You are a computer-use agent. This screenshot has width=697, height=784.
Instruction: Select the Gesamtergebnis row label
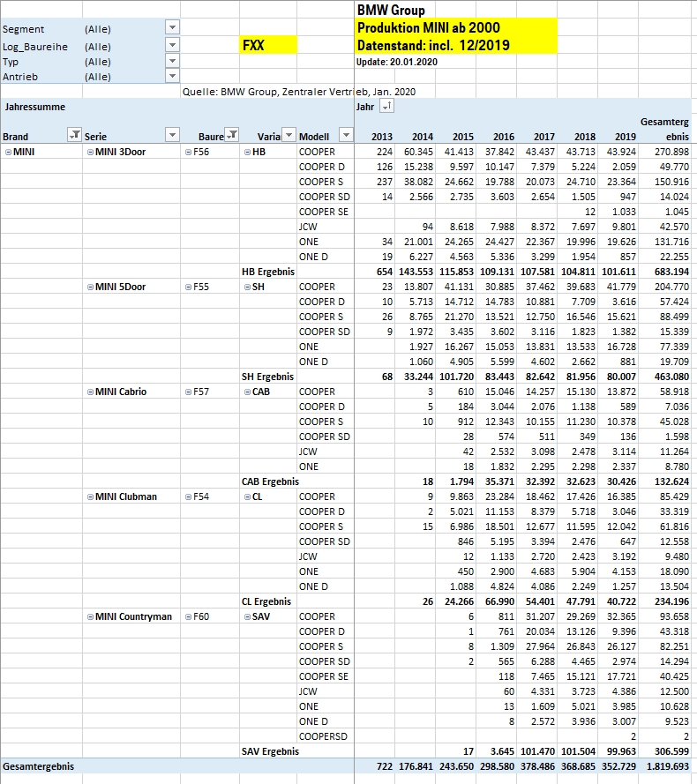pos(37,766)
